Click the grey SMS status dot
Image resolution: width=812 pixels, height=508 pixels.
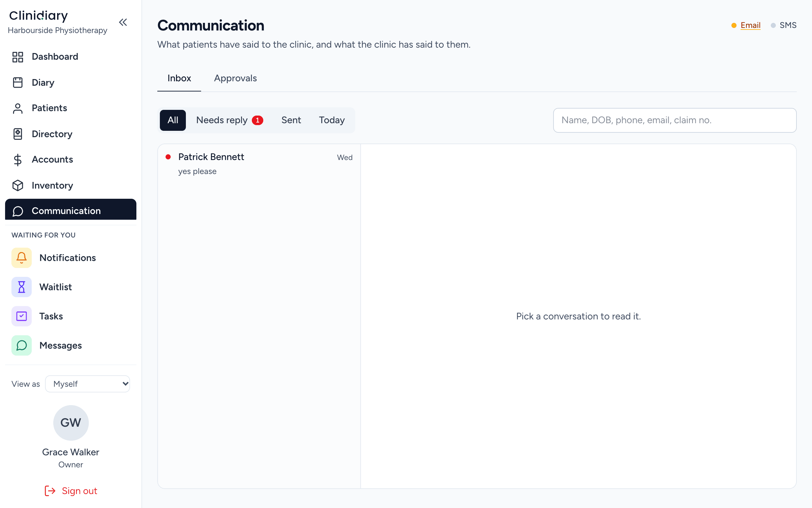pos(773,25)
